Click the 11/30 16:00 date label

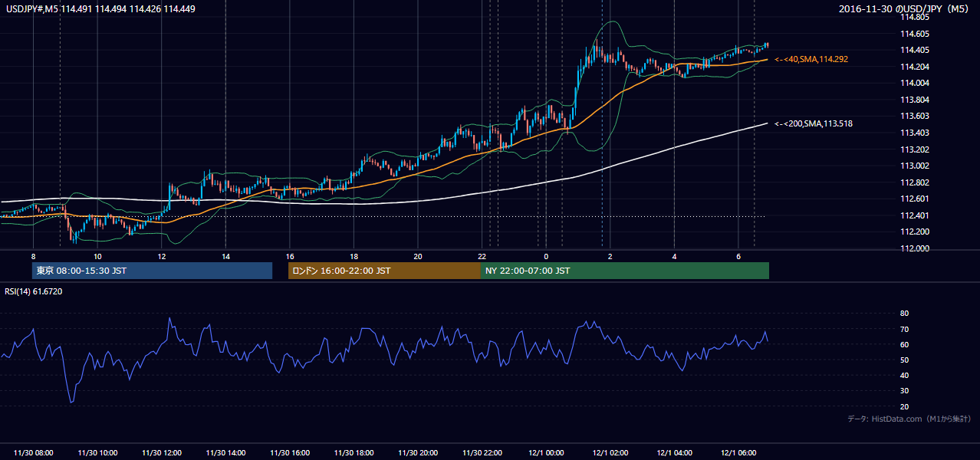point(290,453)
